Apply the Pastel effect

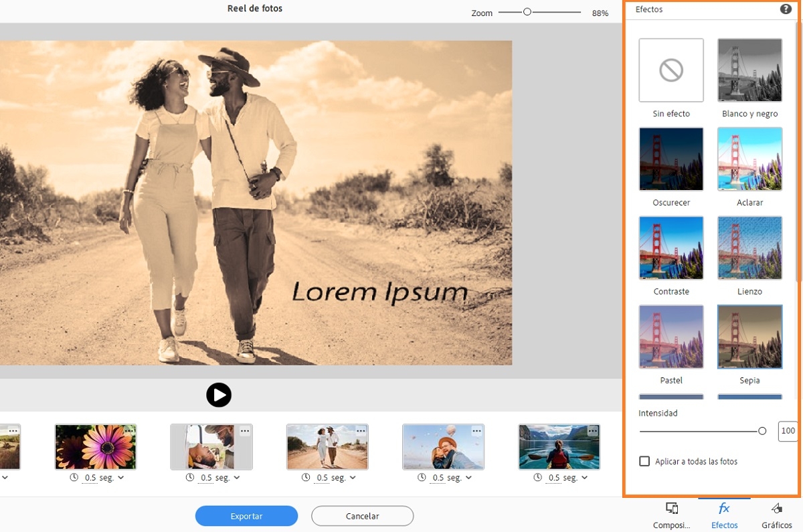tap(671, 337)
